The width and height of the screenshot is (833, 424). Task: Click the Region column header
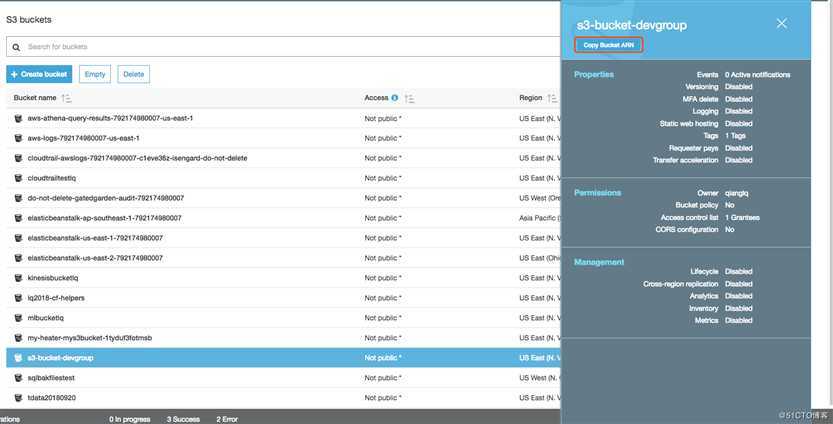coord(531,98)
